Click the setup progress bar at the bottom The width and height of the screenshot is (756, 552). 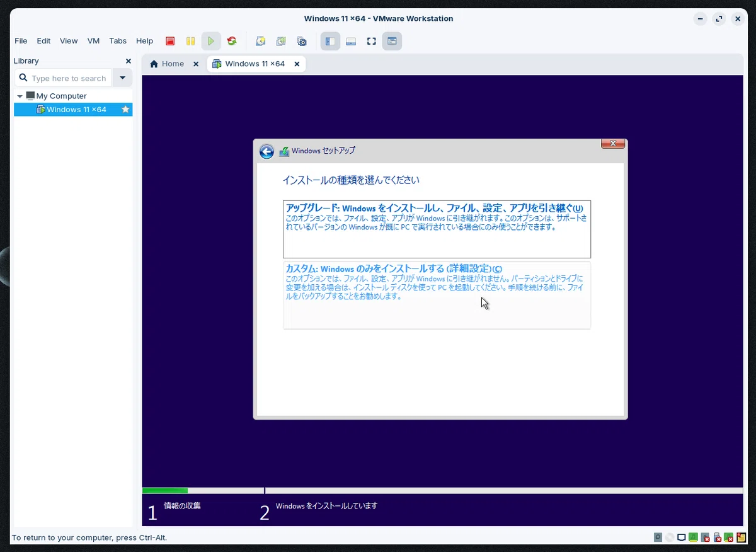pyautogui.click(x=442, y=490)
